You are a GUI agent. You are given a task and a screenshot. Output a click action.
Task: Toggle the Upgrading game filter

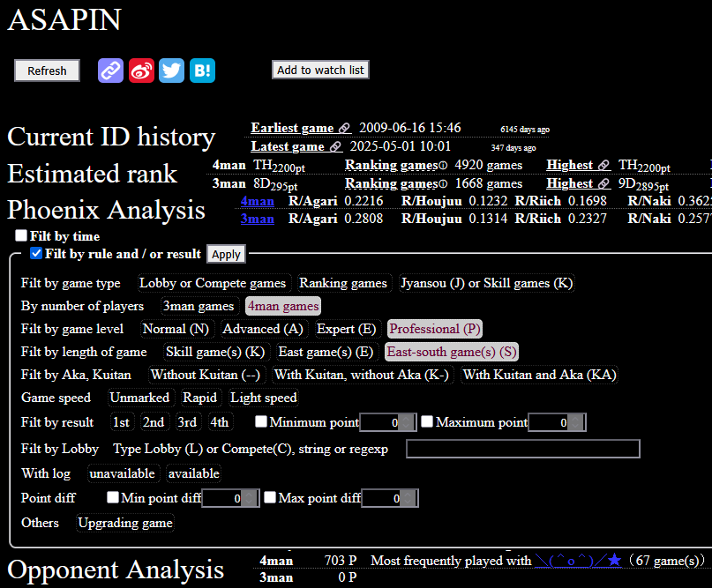coord(125,523)
